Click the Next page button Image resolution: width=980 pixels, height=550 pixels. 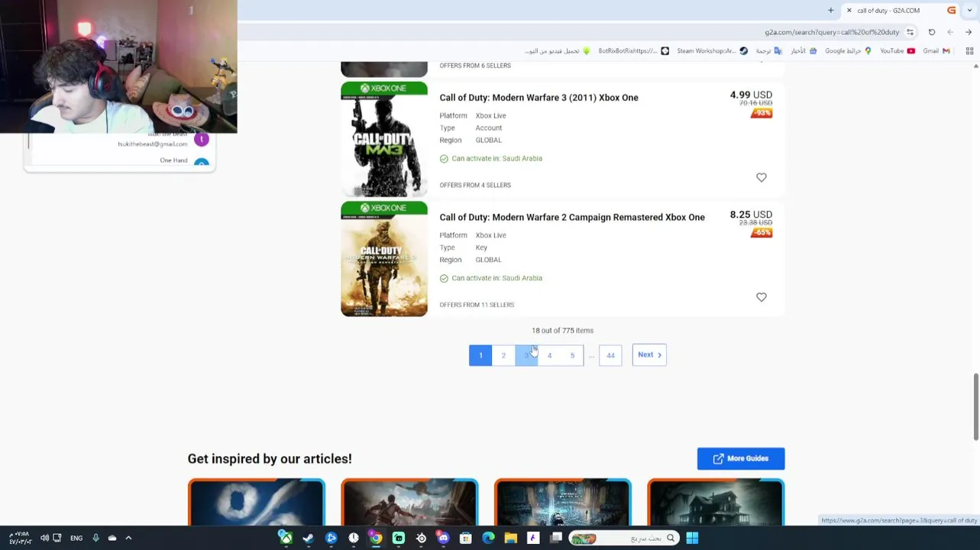click(x=649, y=354)
